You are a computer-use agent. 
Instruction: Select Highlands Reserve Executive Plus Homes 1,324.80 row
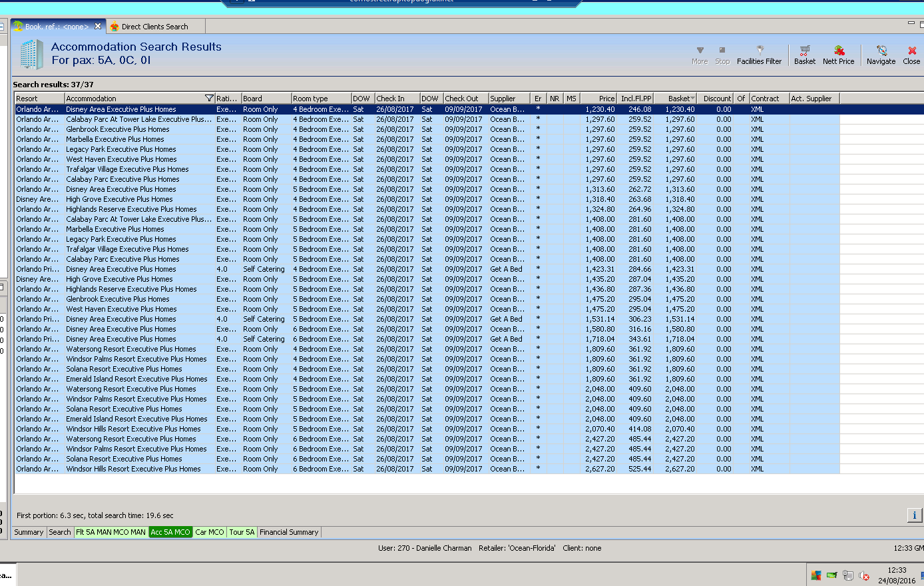427,209
